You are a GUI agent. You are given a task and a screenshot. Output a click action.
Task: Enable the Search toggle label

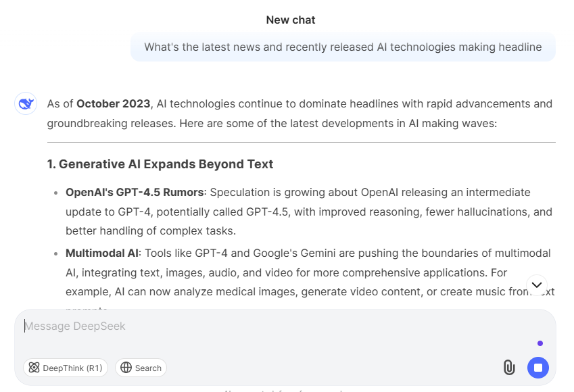(x=148, y=368)
